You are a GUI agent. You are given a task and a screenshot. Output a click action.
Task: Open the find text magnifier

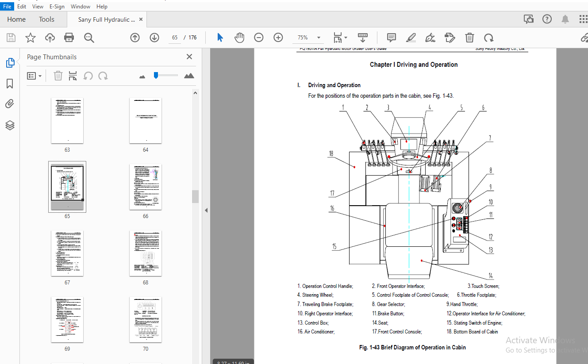pyautogui.click(x=89, y=38)
